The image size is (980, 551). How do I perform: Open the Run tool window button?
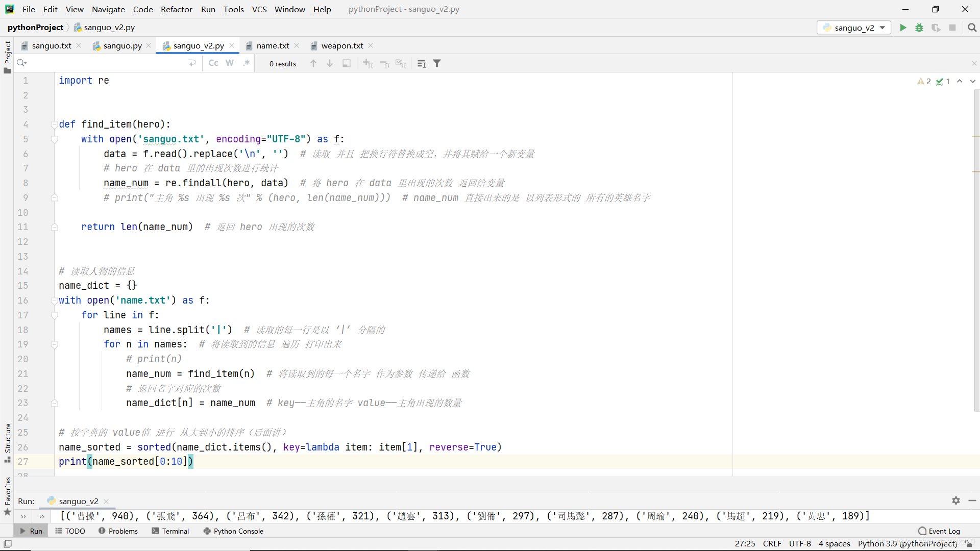(31, 531)
